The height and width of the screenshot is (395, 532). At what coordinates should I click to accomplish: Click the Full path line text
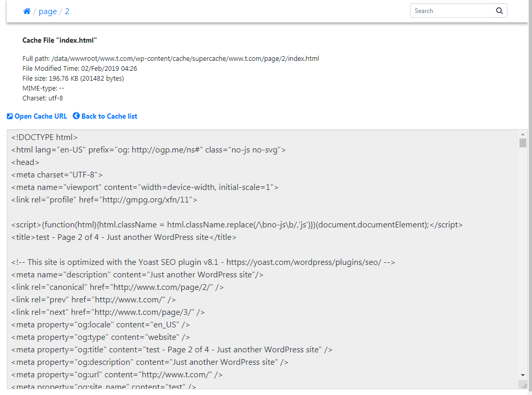[171, 59]
